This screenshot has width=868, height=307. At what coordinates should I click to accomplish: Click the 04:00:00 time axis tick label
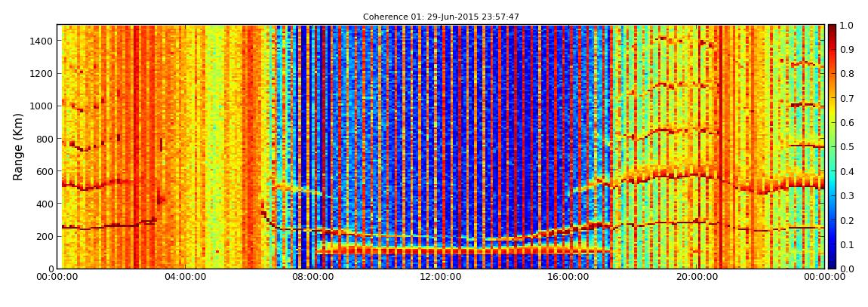(186, 277)
